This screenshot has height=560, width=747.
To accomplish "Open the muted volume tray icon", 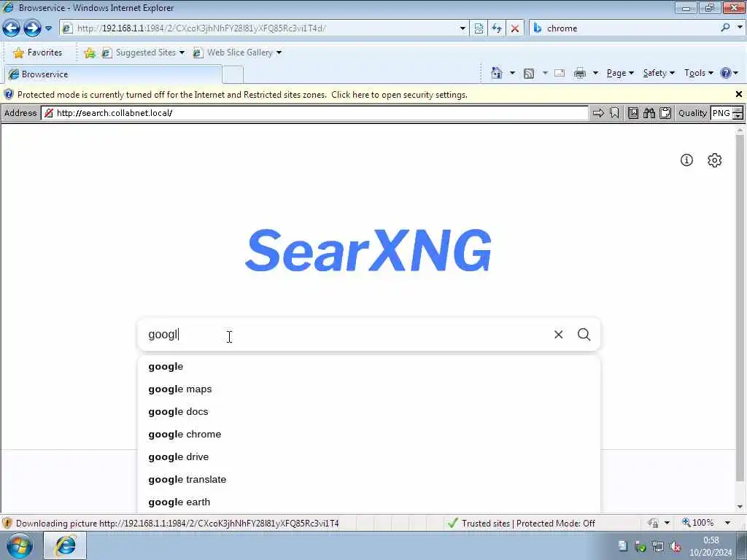I will pyautogui.click(x=675, y=547).
